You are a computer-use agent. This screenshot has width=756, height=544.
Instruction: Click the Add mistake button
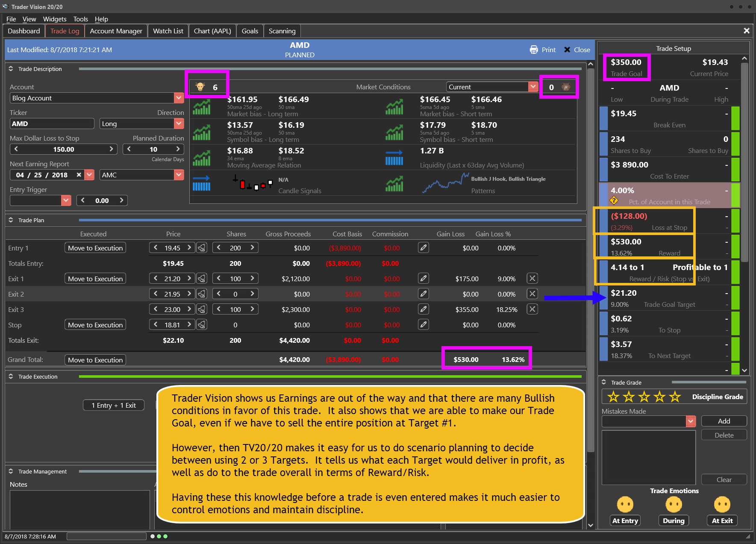pos(724,421)
